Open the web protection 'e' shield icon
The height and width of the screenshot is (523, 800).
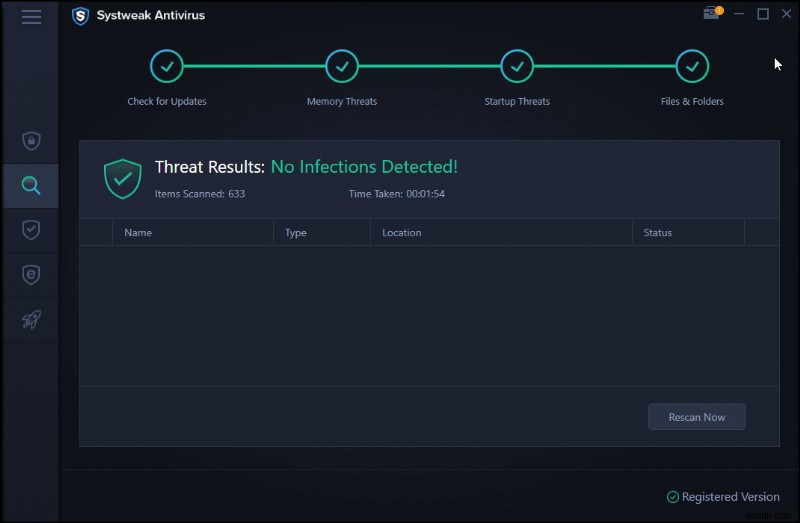click(31, 275)
